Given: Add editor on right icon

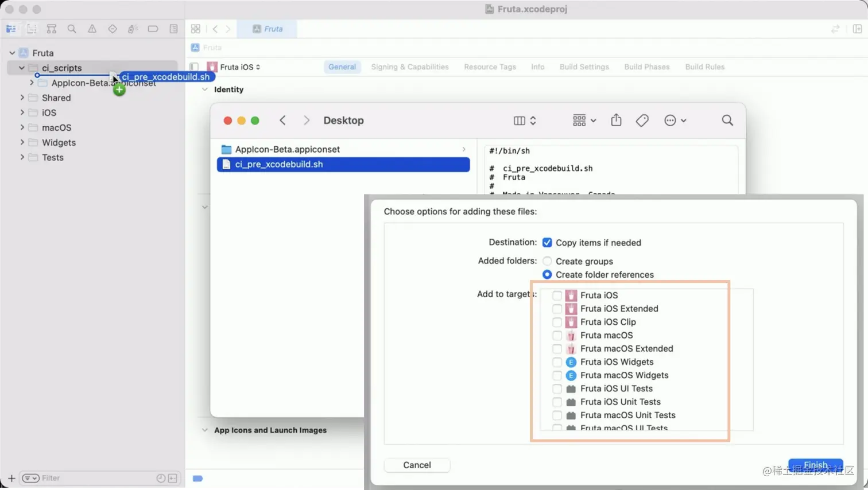Looking at the screenshot, I should point(857,29).
